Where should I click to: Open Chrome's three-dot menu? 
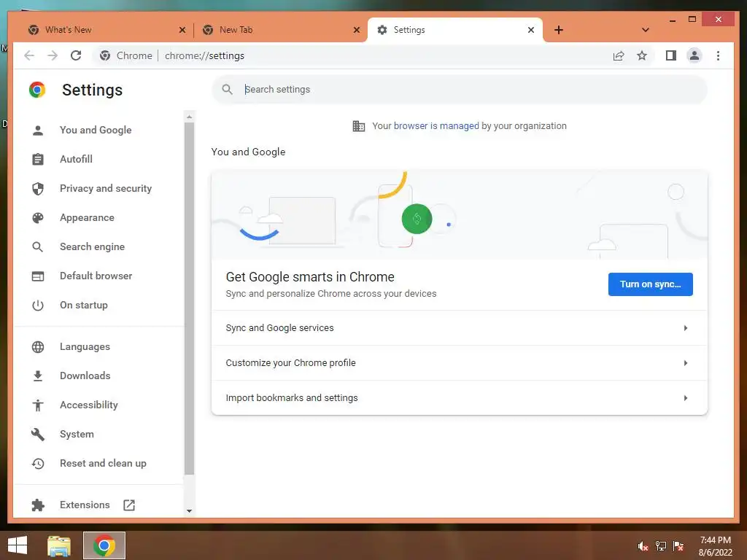pyautogui.click(x=718, y=55)
